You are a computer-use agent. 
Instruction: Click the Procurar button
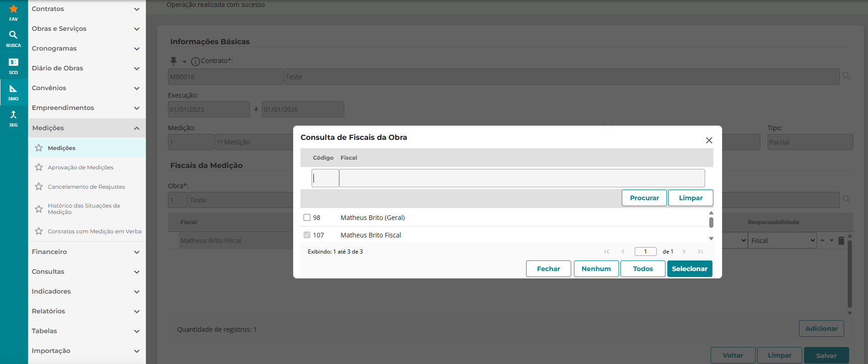[x=644, y=198]
